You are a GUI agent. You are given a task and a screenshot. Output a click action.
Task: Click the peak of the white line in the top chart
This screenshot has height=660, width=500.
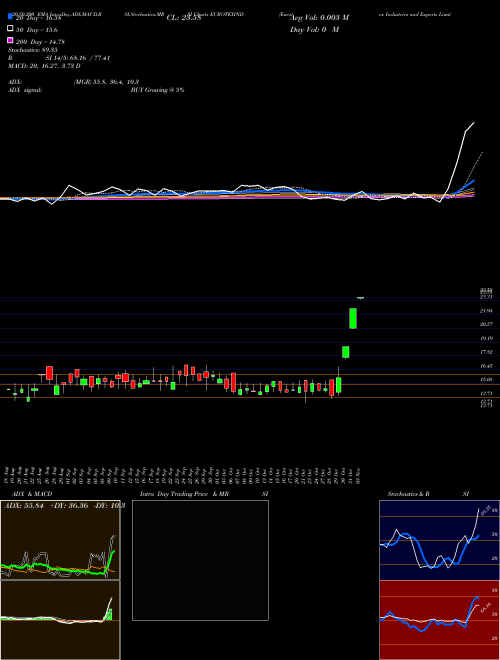point(474,123)
